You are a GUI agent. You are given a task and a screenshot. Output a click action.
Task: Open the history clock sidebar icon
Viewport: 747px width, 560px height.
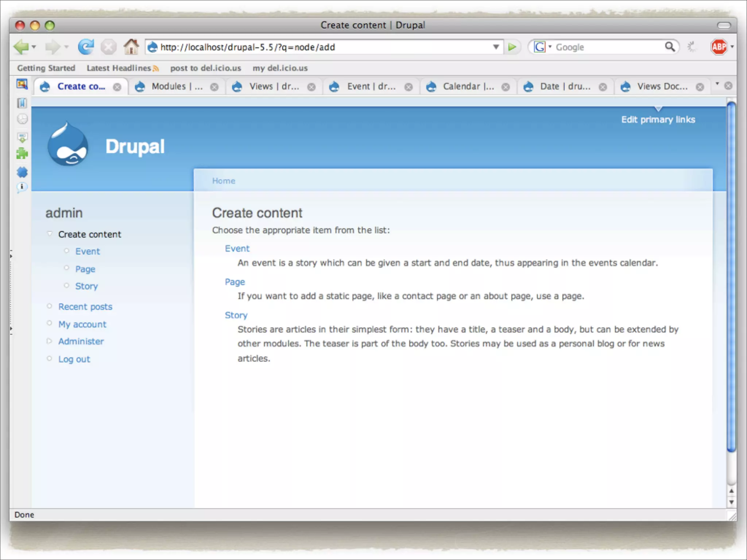pos(22,119)
